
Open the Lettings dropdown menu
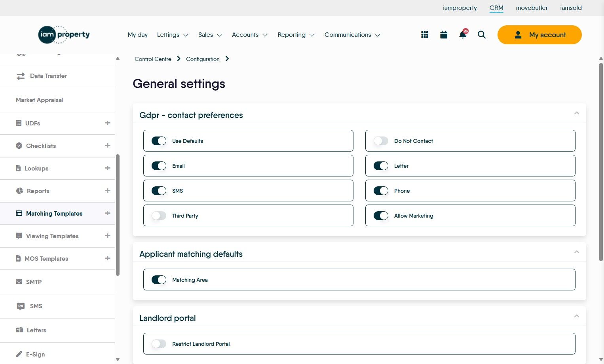pos(173,35)
